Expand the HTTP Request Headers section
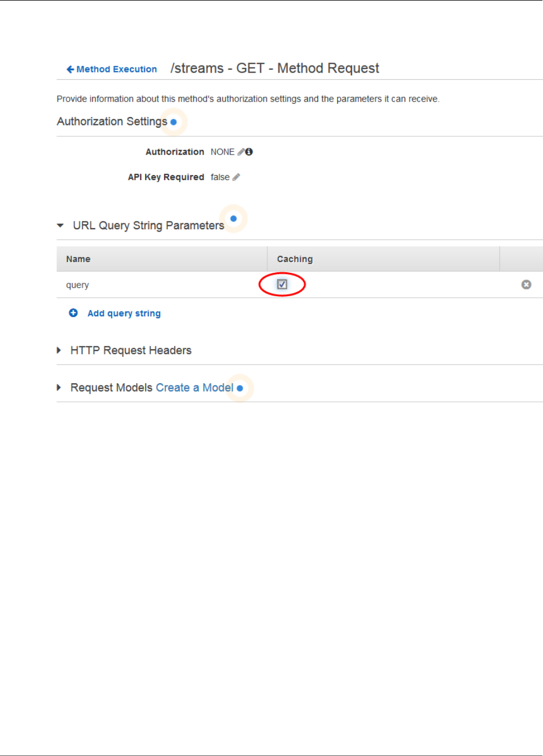Image resolution: width=543 pixels, height=756 pixels. 59,350
